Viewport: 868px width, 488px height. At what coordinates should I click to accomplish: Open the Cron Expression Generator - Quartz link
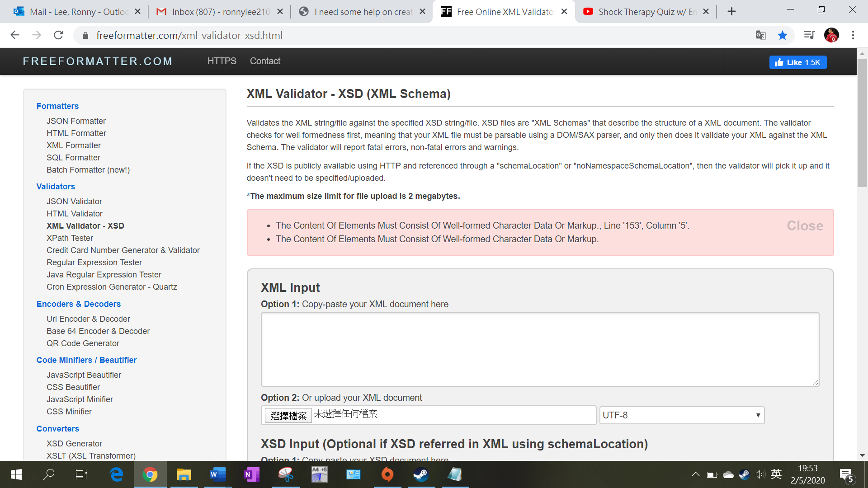point(112,287)
